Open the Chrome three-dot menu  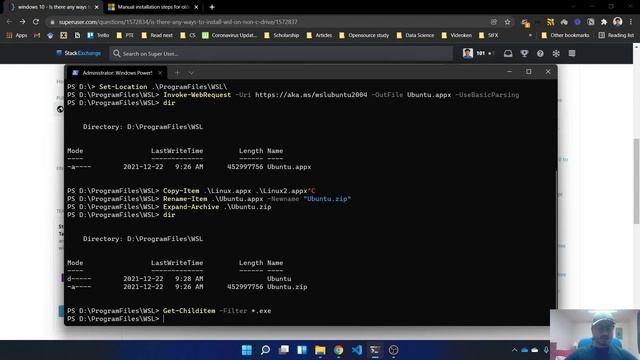631,22
